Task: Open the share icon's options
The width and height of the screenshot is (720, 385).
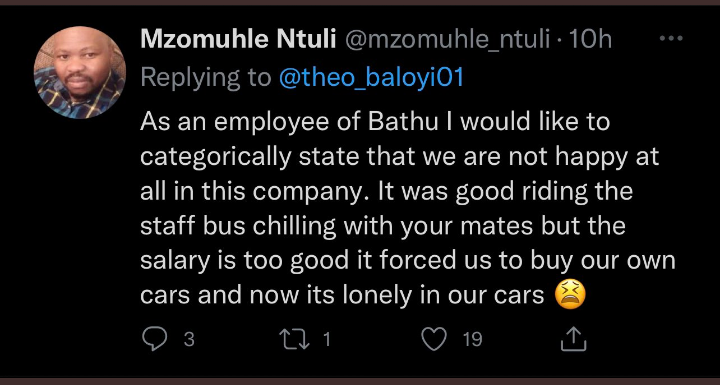Action: tap(574, 339)
